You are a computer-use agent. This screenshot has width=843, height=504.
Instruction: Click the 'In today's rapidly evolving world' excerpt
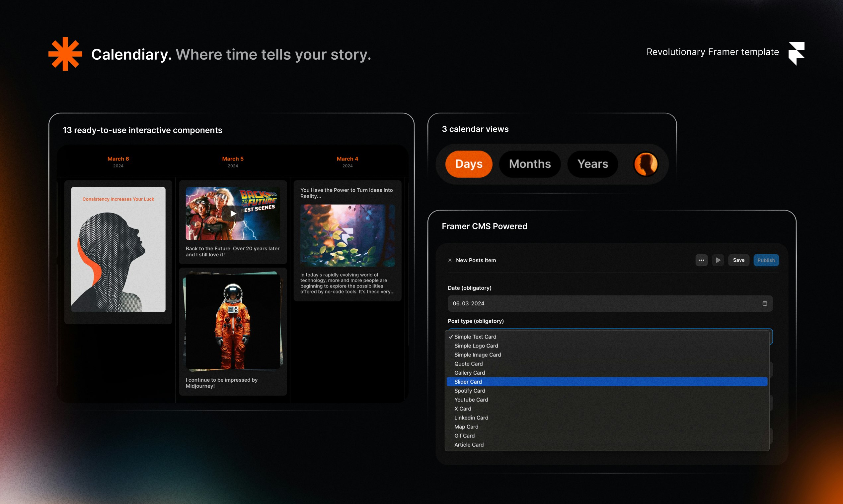pos(347,283)
